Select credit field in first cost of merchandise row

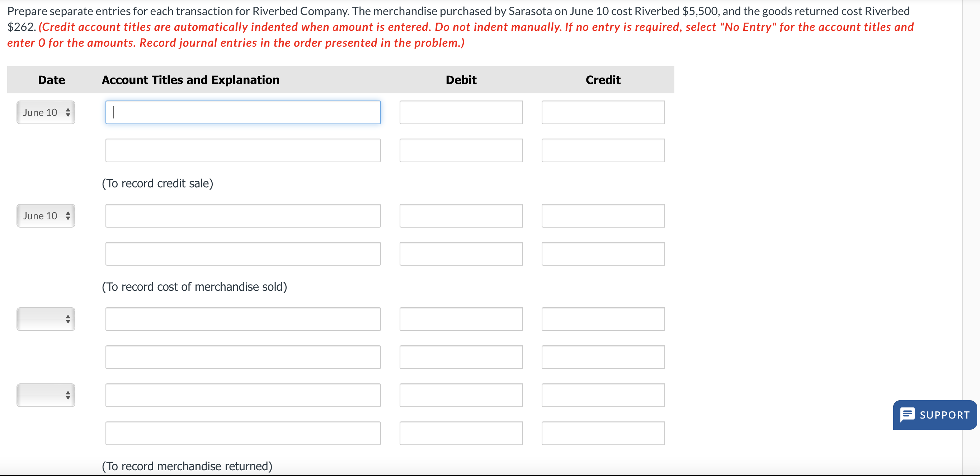click(x=603, y=215)
